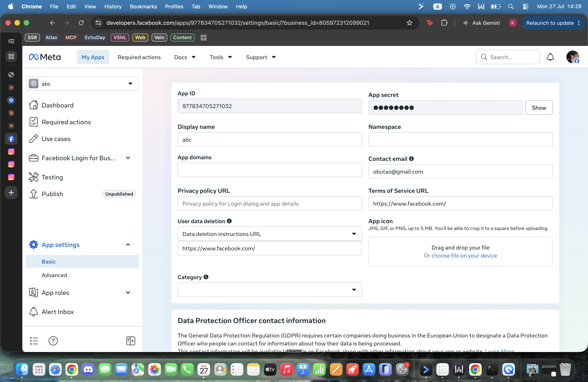Open the Data deletion instructions URL dropdown
The image size is (588, 382).
click(x=270, y=234)
